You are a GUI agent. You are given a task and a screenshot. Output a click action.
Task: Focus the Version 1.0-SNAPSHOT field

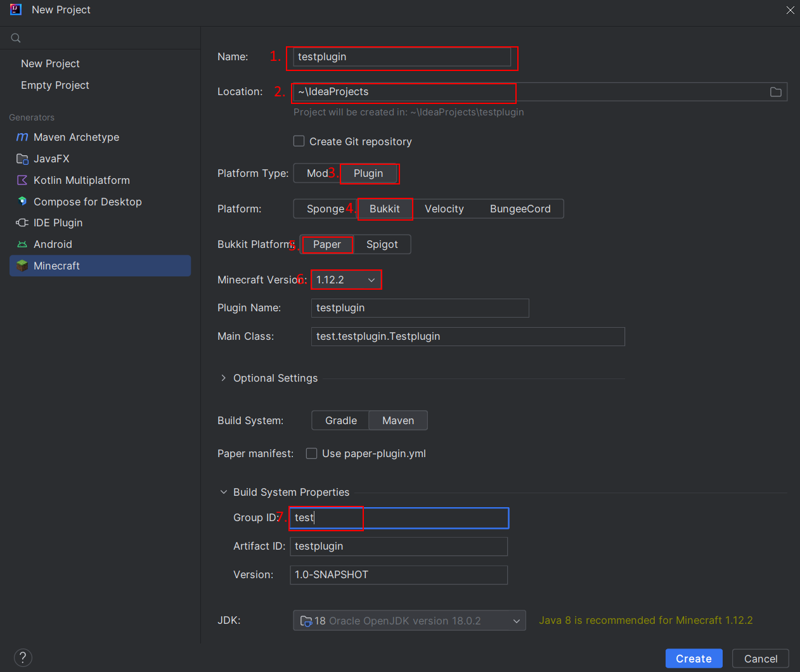[399, 575]
